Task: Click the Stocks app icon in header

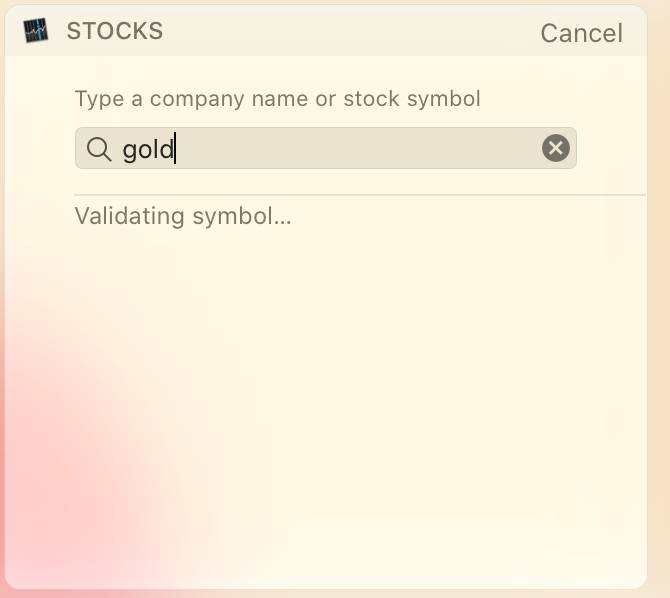Action: point(36,30)
